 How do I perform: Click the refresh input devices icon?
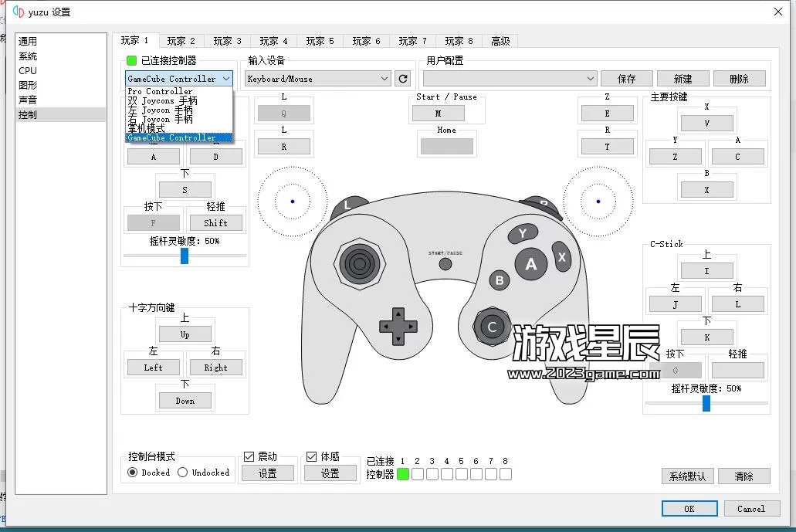pos(402,79)
